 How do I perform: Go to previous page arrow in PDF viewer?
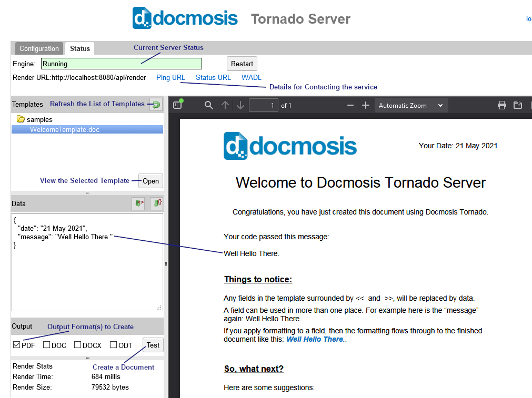tap(225, 106)
